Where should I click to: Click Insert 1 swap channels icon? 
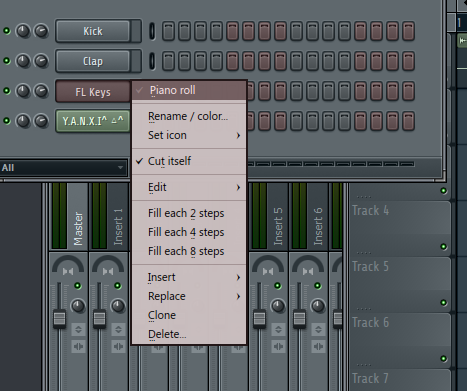pyautogui.click(x=118, y=347)
